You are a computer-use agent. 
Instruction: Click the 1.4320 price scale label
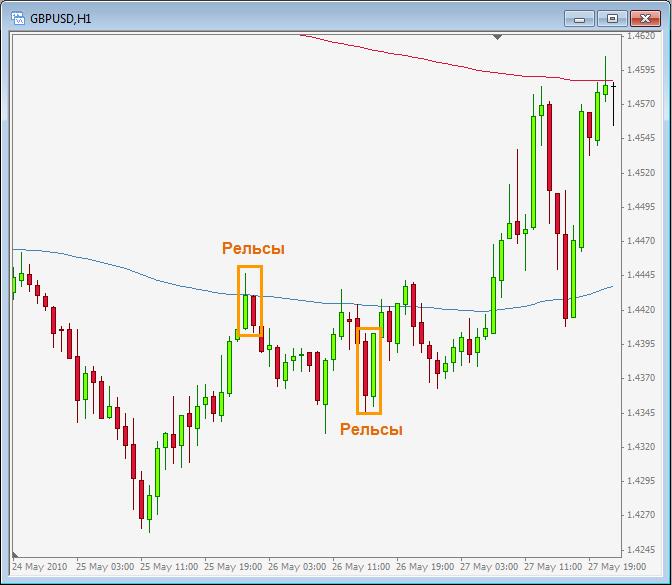tap(641, 447)
